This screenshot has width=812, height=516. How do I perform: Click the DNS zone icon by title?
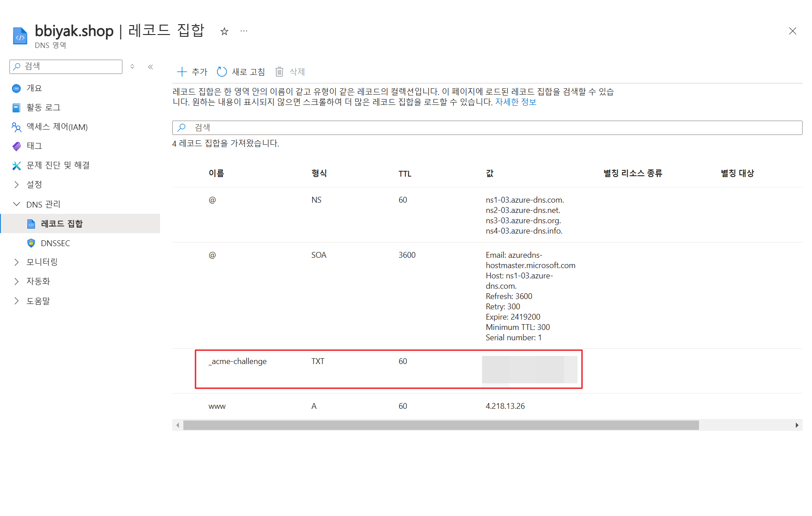[x=20, y=36]
